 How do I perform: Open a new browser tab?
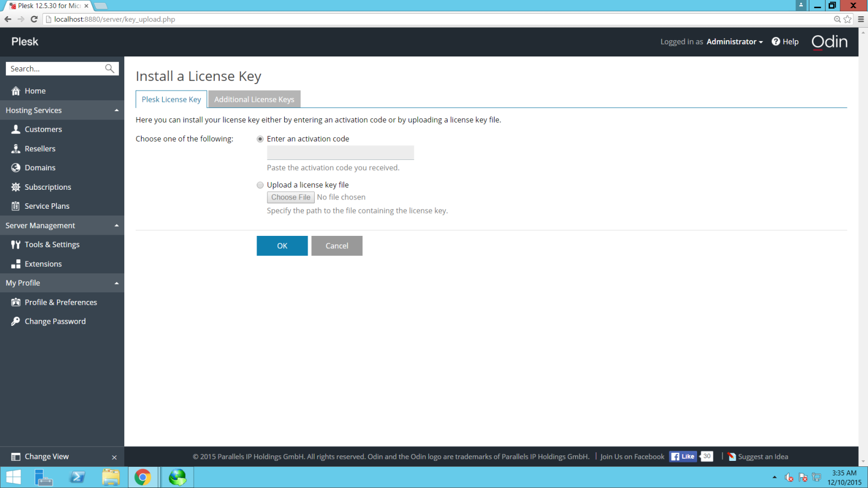(101, 6)
